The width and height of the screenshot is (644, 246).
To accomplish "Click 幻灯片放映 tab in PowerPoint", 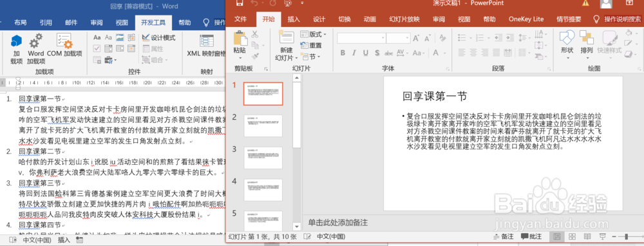I will tap(404, 19).
